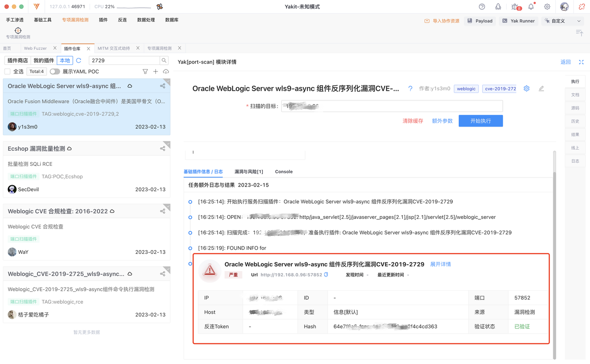Switch to the MITM 交互式劫持 tab
The image size is (590, 364).
pyautogui.click(x=114, y=48)
